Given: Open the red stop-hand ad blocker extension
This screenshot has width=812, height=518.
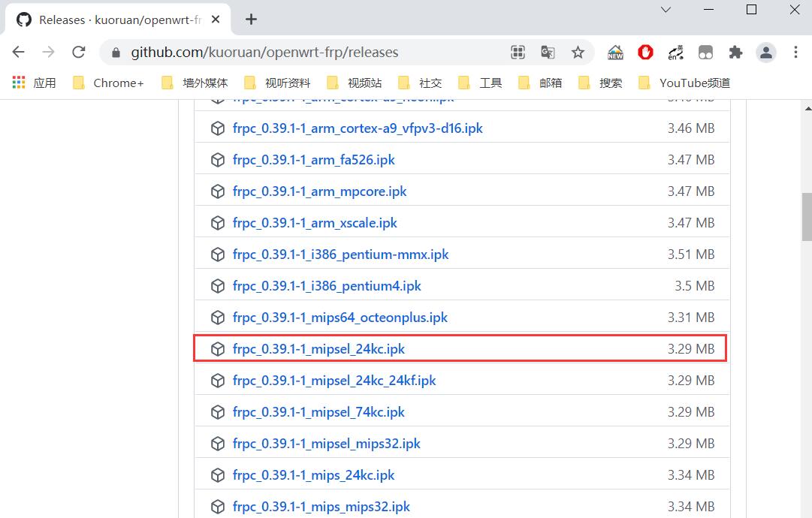Looking at the screenshot, I should coord(645,52).
